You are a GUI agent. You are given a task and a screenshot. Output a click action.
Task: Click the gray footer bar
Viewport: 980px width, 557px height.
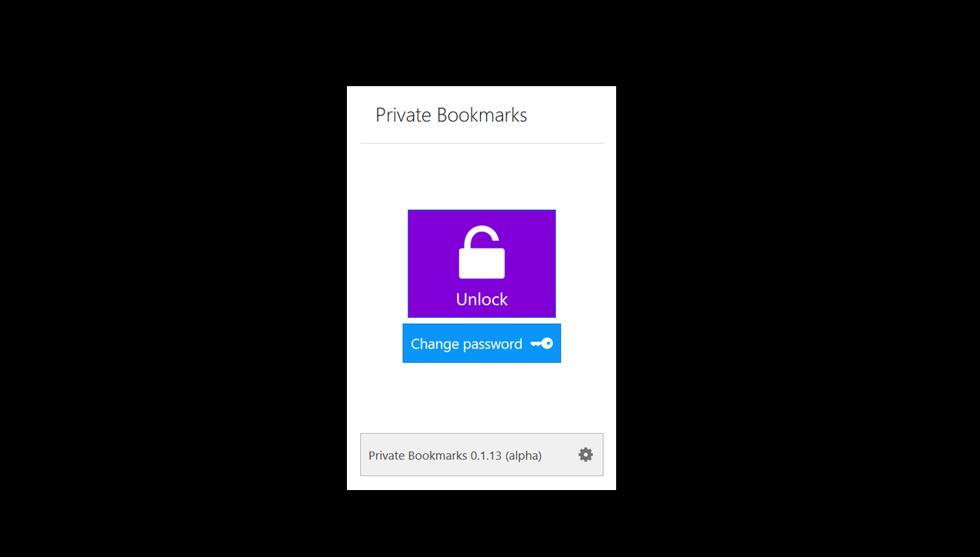tap(482, 455)
